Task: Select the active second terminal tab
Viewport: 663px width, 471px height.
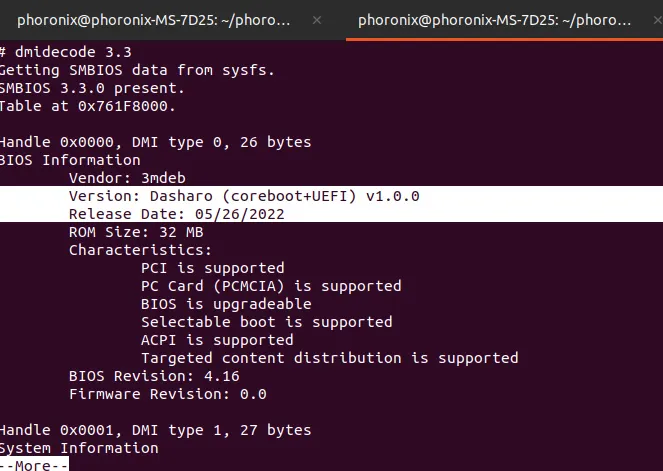Action: click(x=494, y=20)
